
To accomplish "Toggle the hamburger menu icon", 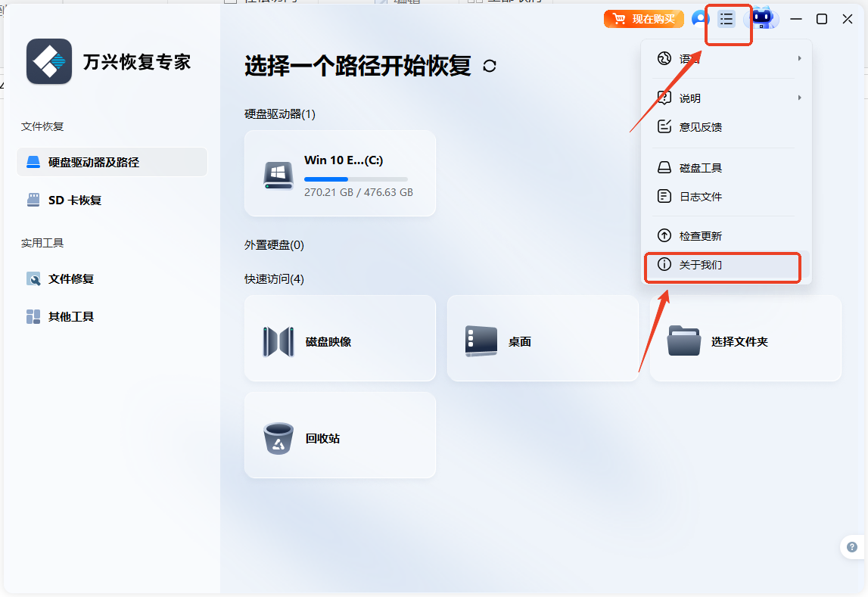I will click(x=726, y=20).
